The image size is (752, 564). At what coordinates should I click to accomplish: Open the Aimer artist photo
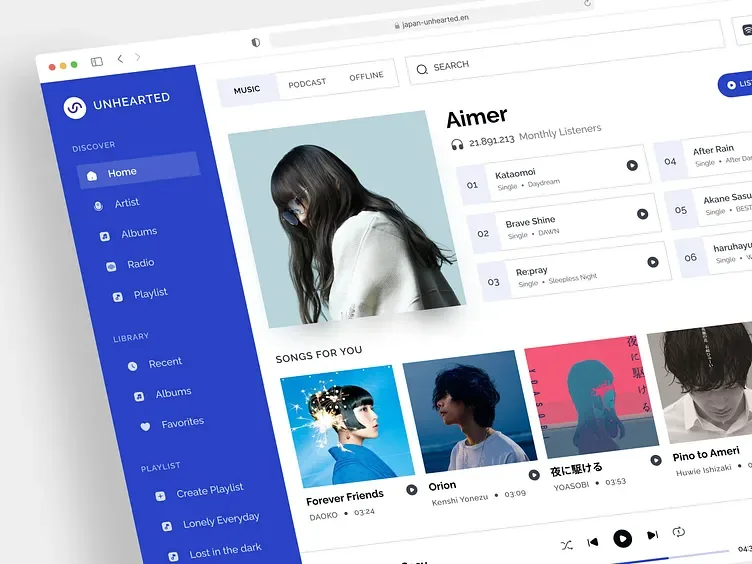coord(346,219)
